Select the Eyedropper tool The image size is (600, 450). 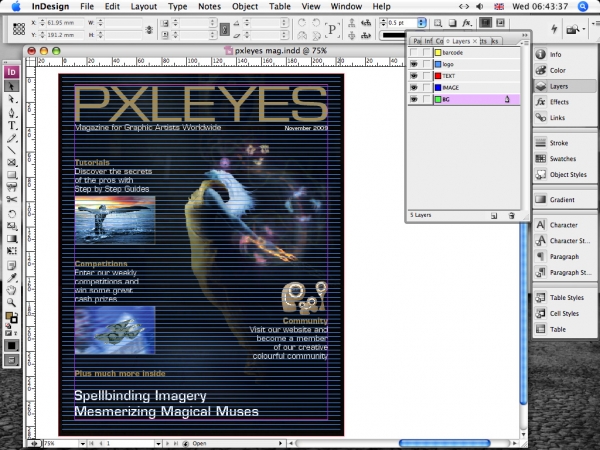pos(11,278)
